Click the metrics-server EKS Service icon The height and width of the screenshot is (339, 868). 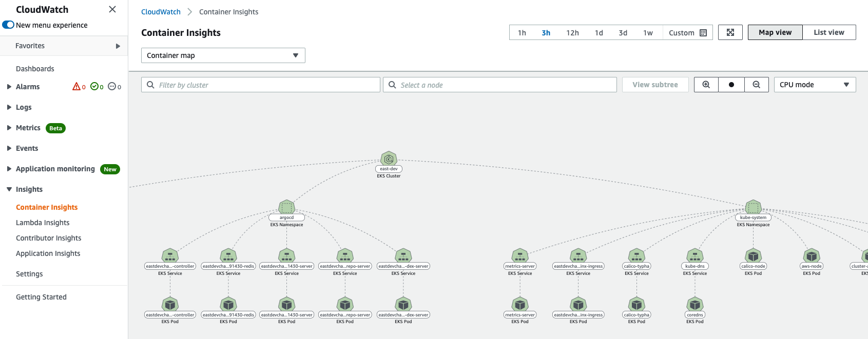tap(520, 255)
